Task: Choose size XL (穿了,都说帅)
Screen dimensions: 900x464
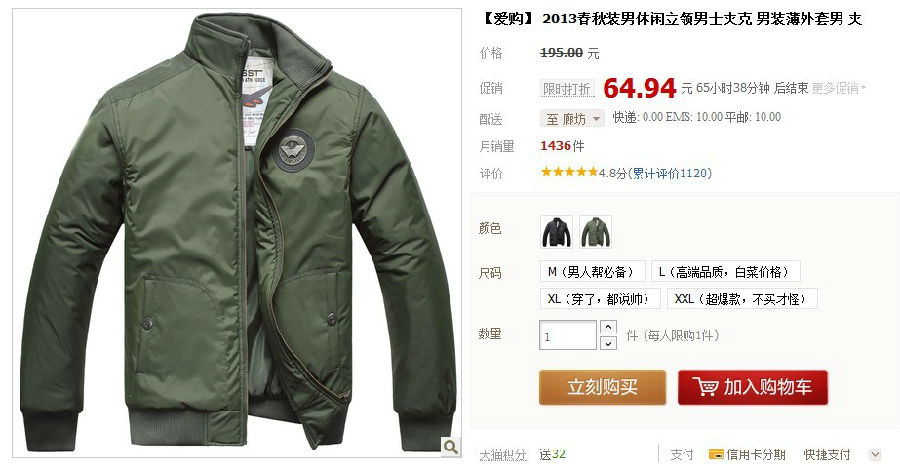Action: [x=600, y=299]
